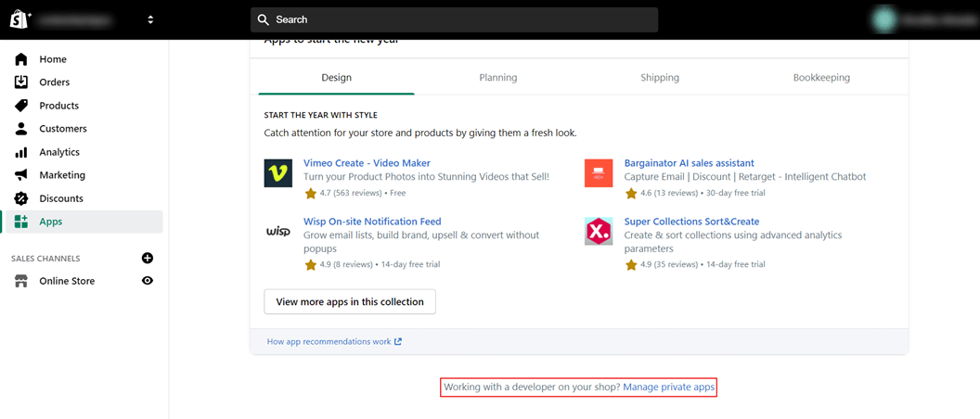Click Super Collections rating star icon
The image size is (980, 419).
[631, 265]
